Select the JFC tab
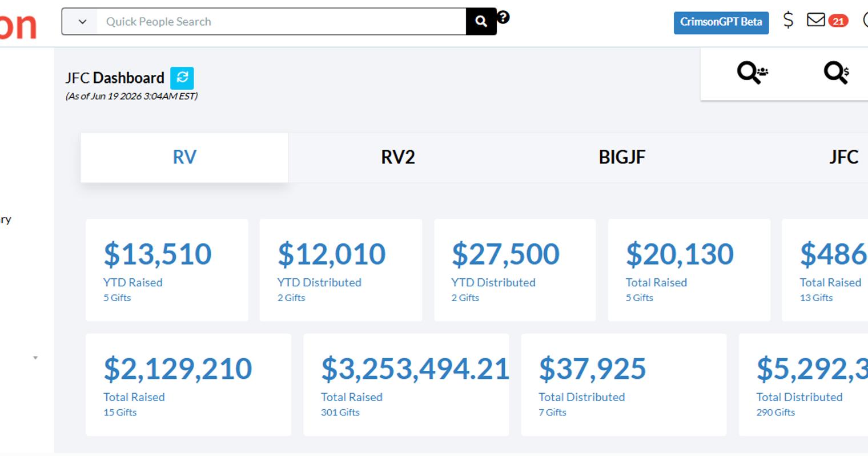Screen dimensions: 868x456 click(x=843, y=158)
